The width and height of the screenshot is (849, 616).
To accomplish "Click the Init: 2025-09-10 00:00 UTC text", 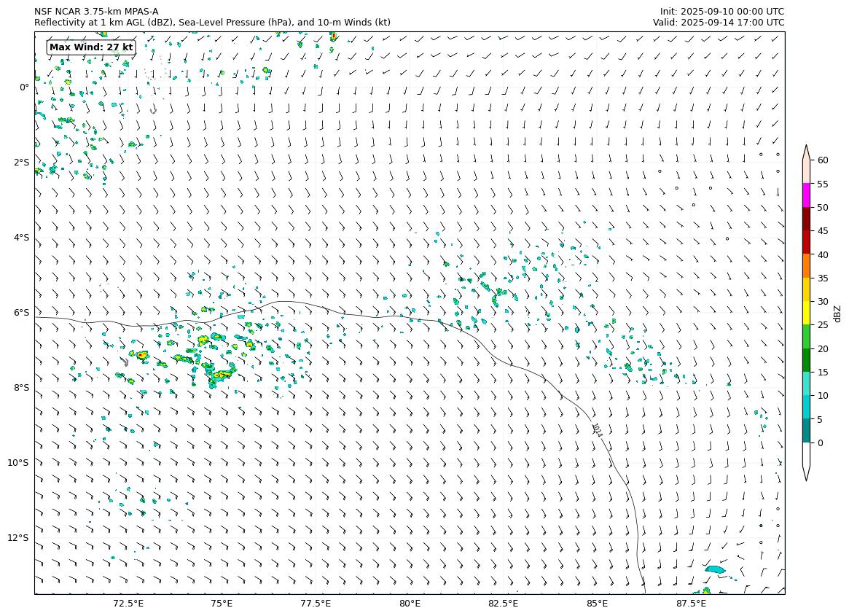I will (x=721, y=12).
